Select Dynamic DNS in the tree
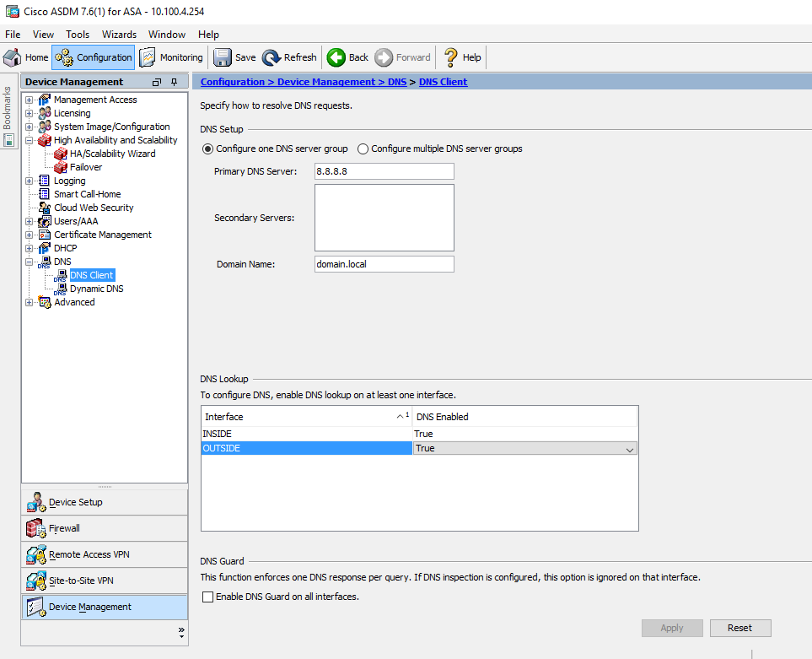This screenshot has height=659, width=812. coord(96,289)
